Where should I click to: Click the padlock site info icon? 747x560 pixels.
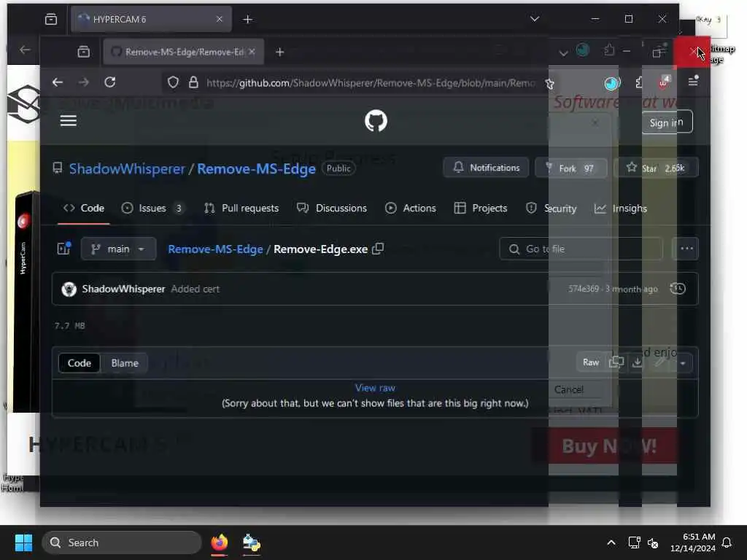[x=193, y=82]
